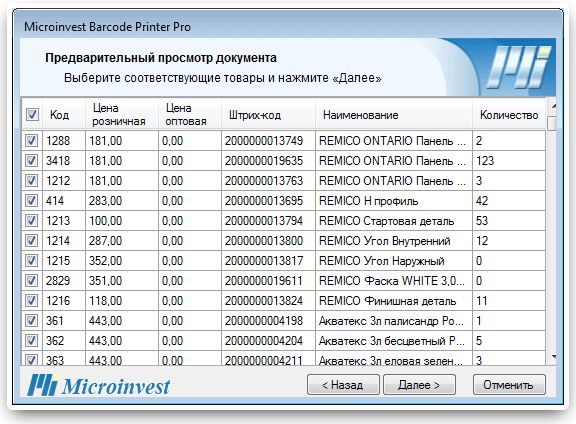Select barcode cell 2000000013800
Viewport: 576px width, 424px height.
(269, 241)
